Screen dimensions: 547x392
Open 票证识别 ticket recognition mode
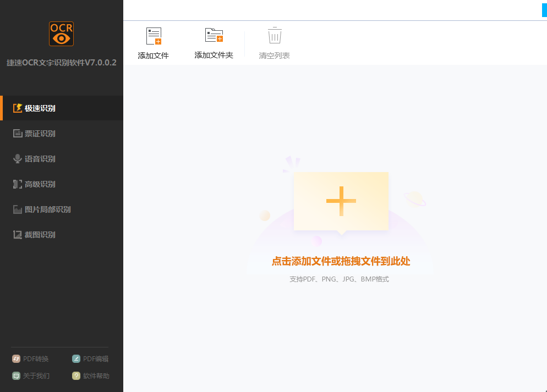pyautogui.click(x=39, y=133)
